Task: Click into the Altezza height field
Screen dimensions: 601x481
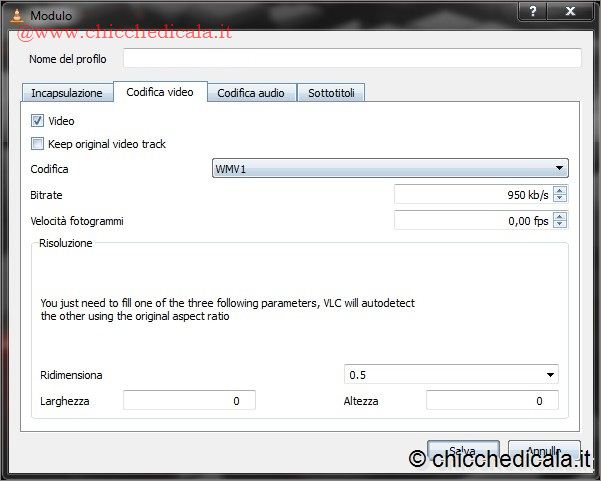Action: [x=491, y=400]
